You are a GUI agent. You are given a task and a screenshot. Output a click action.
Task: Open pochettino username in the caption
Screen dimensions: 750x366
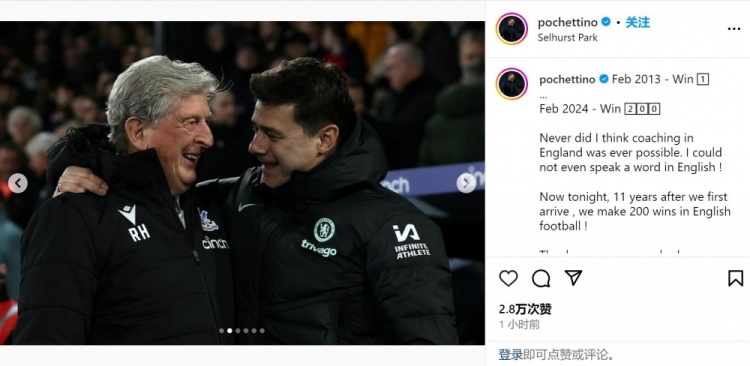569,79
